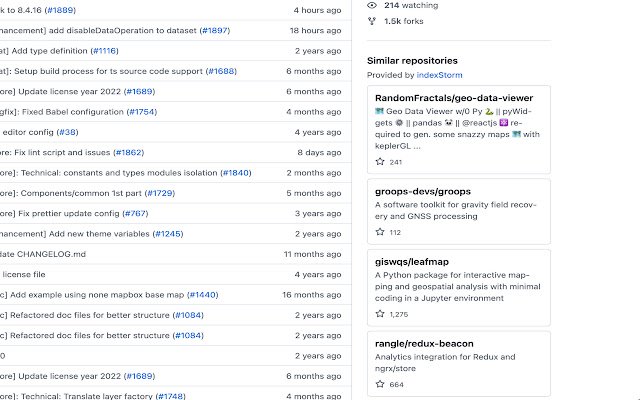Click the 16 months ago timestamp

[312, 295]
